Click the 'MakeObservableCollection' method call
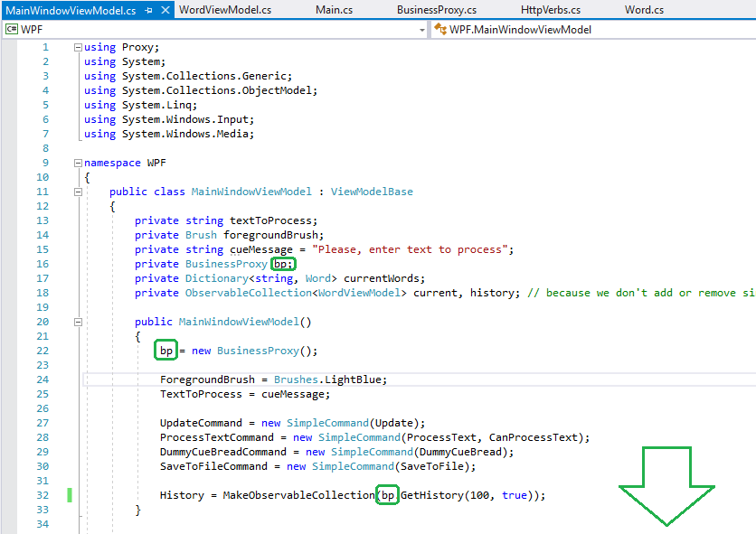 click(x=299, y=495)
